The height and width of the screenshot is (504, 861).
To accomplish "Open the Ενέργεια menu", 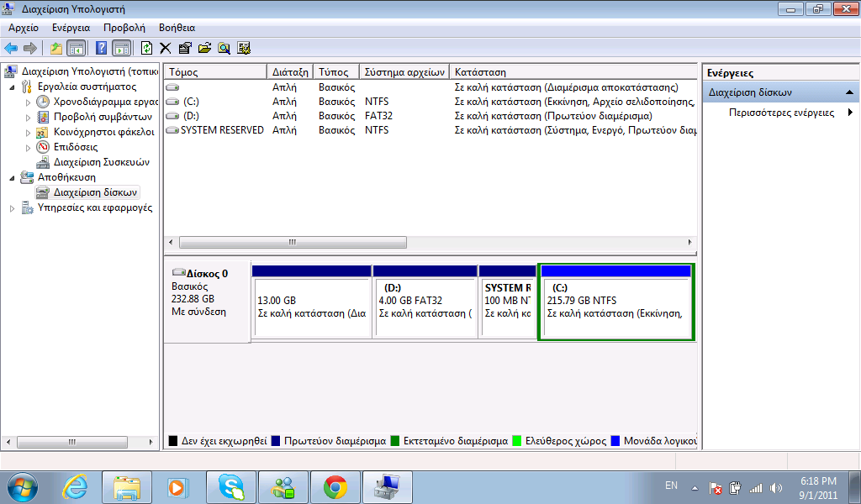I will 71,28.
